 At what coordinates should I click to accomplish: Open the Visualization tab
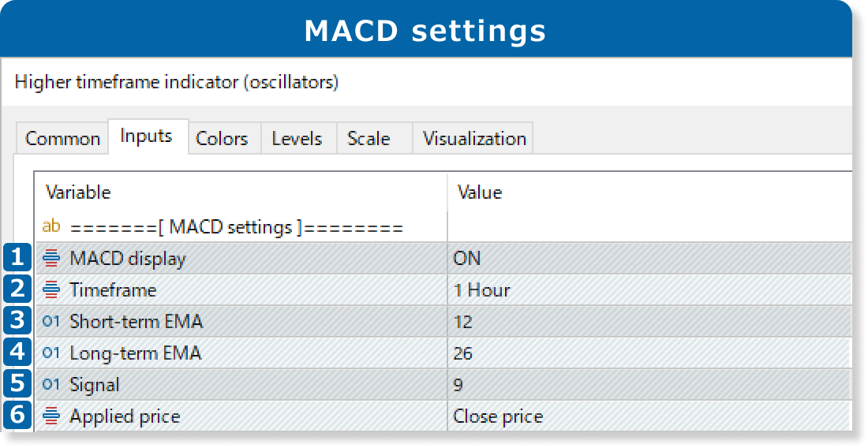click(474, 139)
